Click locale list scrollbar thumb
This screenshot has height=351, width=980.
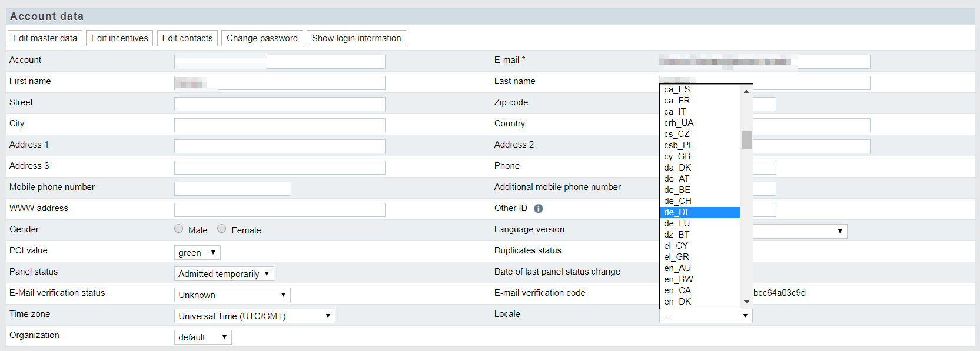[746, 140]
